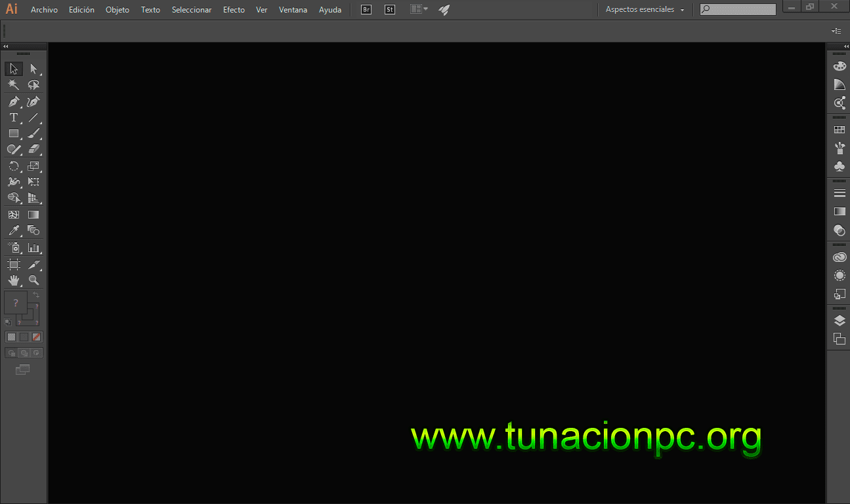Choose the Free Transform tool
The width and height of the screenshot is (850, 504).
coord(33,182)
